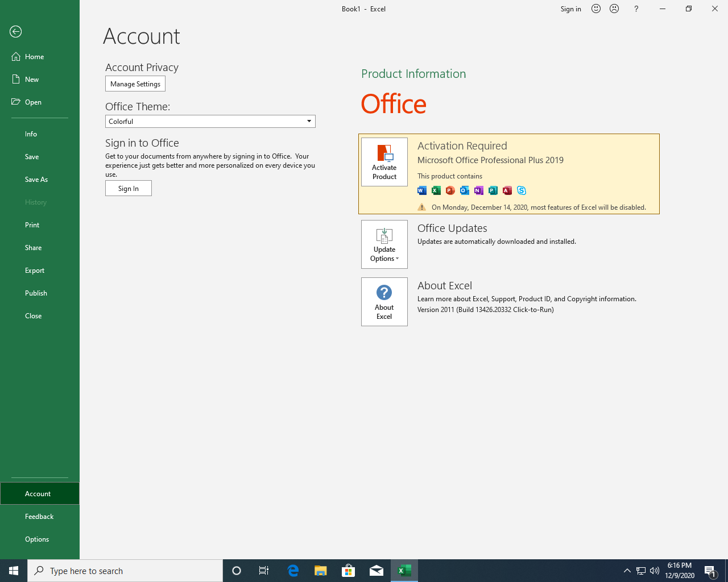Select Share in the backstage menu
Viewport: 728px width, 582px height.
(x=40, y=248)
